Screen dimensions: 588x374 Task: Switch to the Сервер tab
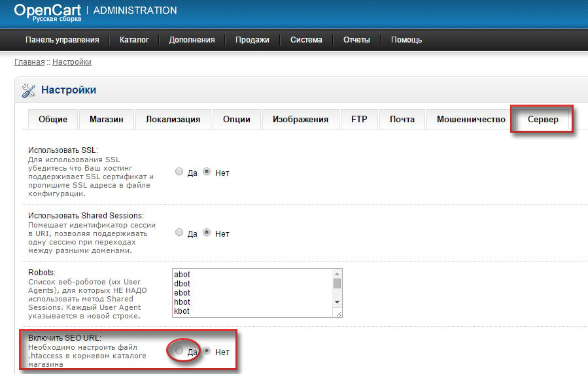543,120
